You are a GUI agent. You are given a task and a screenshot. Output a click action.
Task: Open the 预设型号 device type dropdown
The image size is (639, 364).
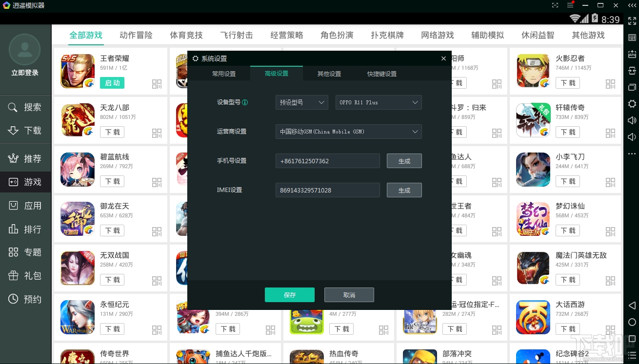pyautogui.click(x=302, y=102)
